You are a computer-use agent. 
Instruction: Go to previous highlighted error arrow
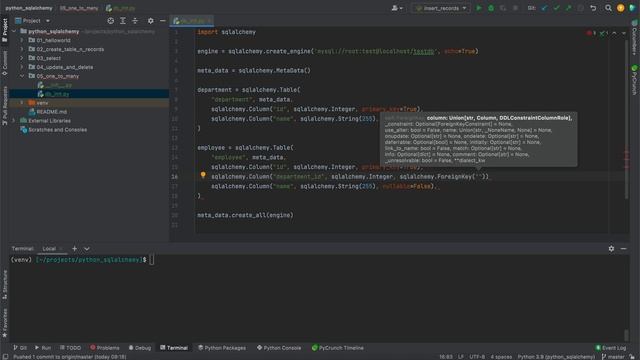[x=614, y=33]
